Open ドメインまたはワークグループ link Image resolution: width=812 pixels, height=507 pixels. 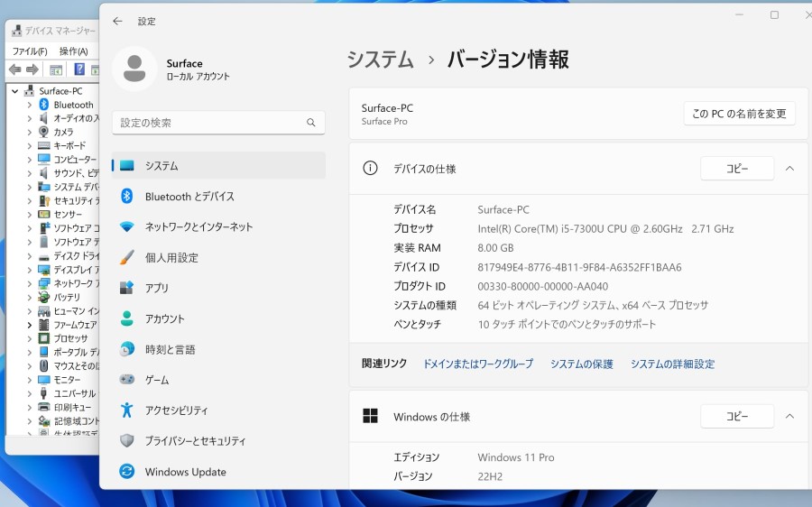[x=478, y=364]
